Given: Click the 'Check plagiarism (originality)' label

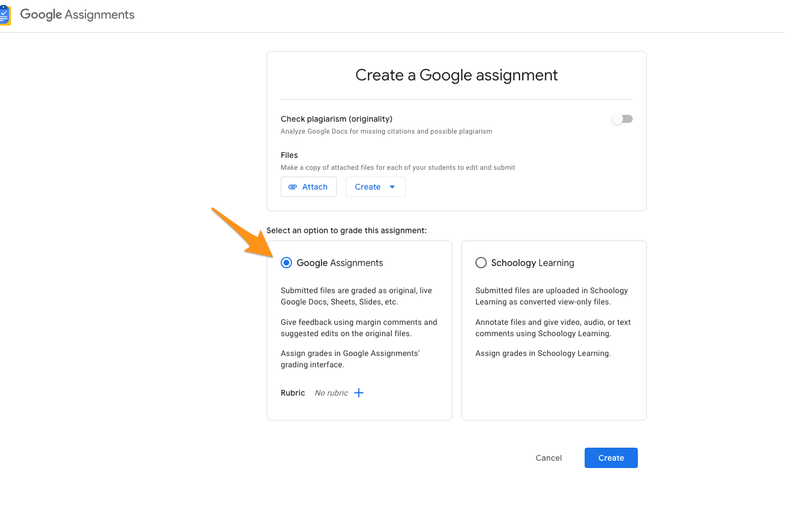Looking at the screenshot, I should [337, 119].
